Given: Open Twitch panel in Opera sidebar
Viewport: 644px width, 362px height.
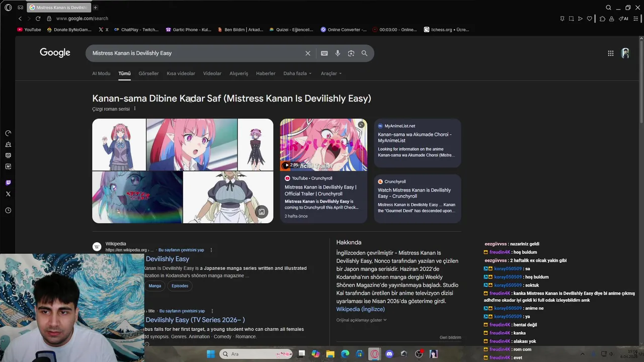Looking at the screenshot, I should coord(8,183).
